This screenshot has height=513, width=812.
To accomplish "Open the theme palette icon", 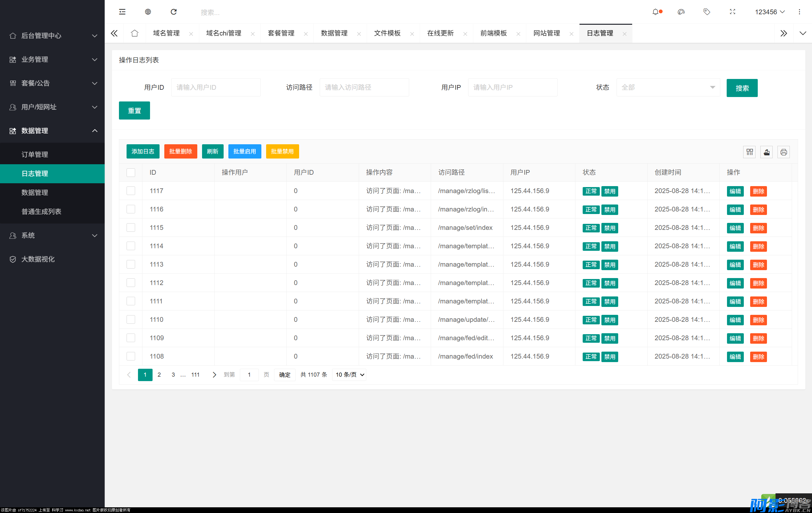I will click(681, 12).
